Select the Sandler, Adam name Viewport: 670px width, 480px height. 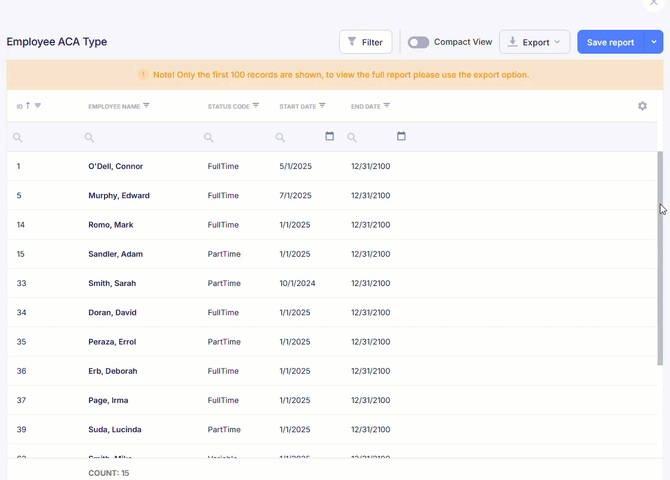click(115, 254)
